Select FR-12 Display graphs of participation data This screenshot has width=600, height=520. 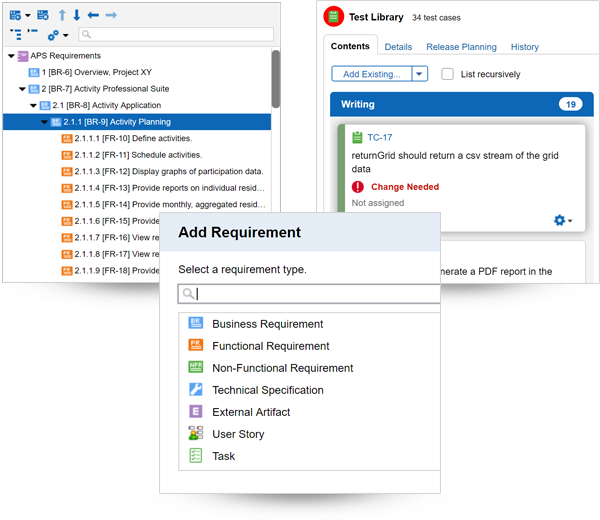tap(168, 171)
